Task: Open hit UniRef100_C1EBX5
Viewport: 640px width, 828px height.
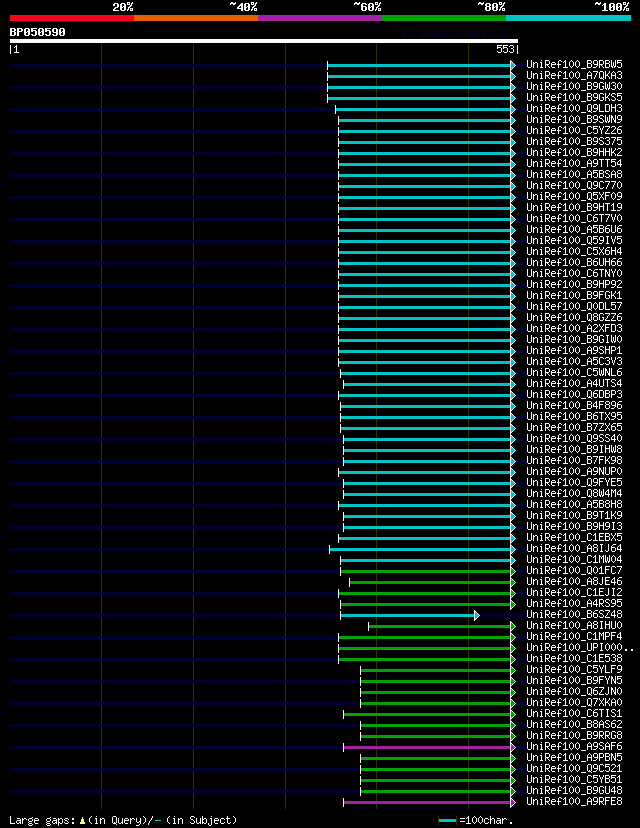Action: 574,538
